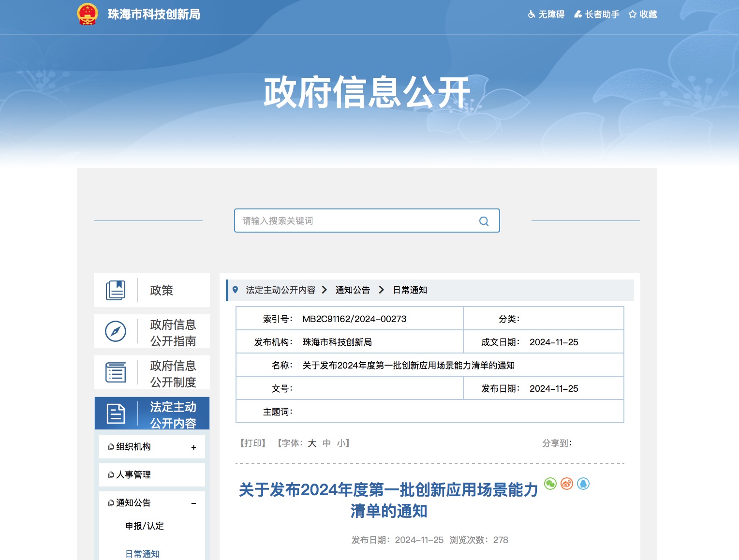Click the national emblem logo icon
The image size is (739, 560).
88,14
